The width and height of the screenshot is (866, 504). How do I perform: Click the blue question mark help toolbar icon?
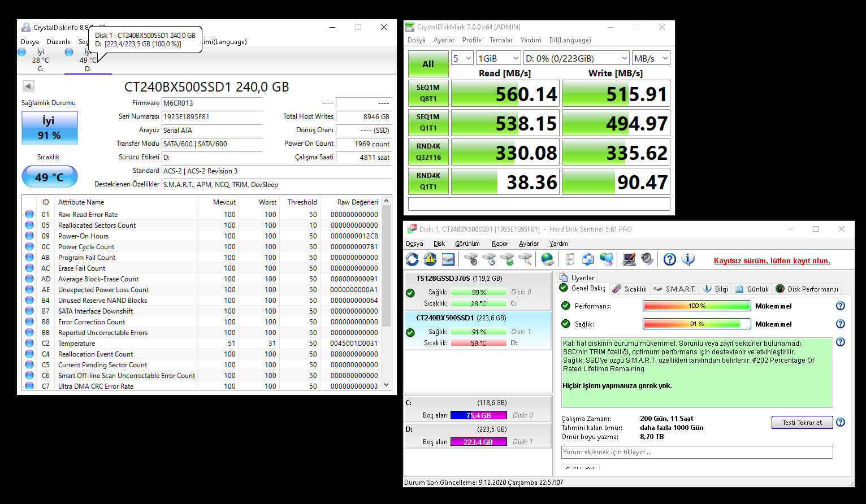click(670, 259)
